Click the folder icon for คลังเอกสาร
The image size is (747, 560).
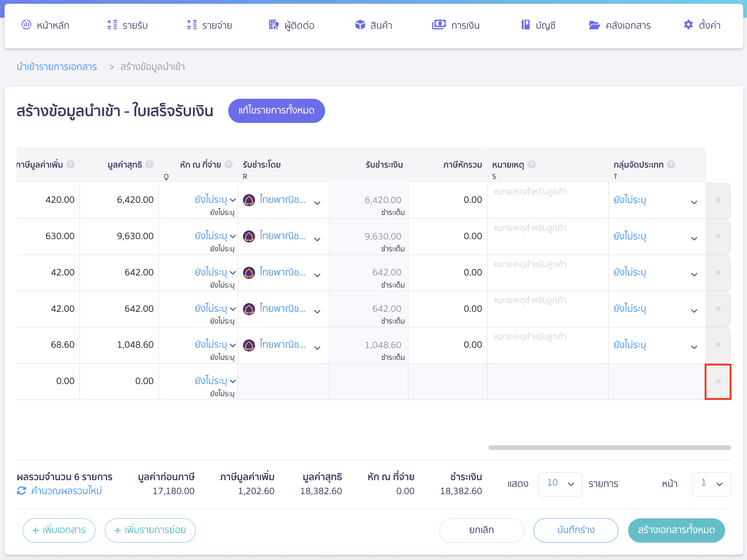click(x=594, y=25)
